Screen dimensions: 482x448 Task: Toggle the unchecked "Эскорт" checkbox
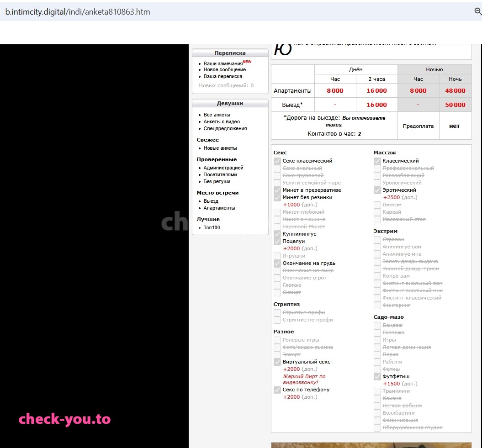pos(277,354)
